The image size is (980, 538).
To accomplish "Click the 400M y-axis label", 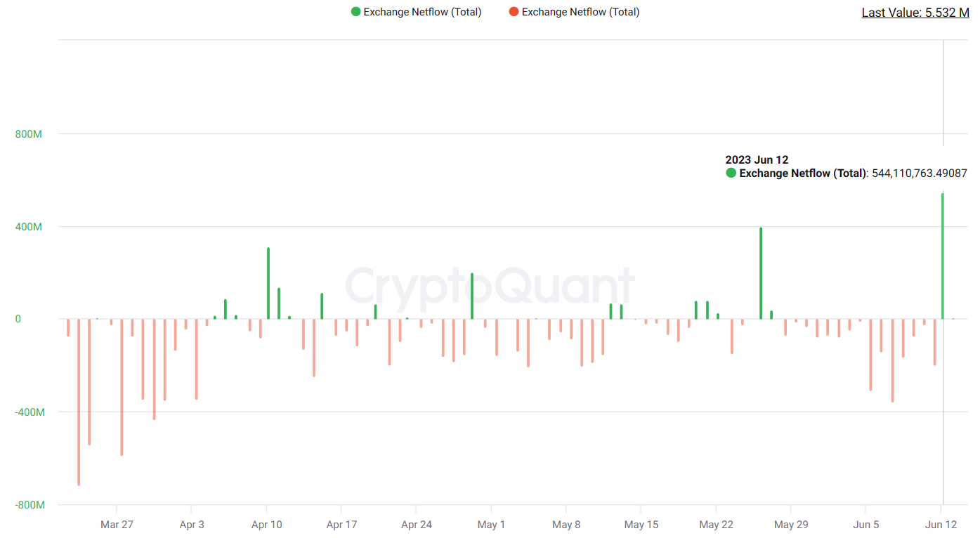I will tap(30, 227).
